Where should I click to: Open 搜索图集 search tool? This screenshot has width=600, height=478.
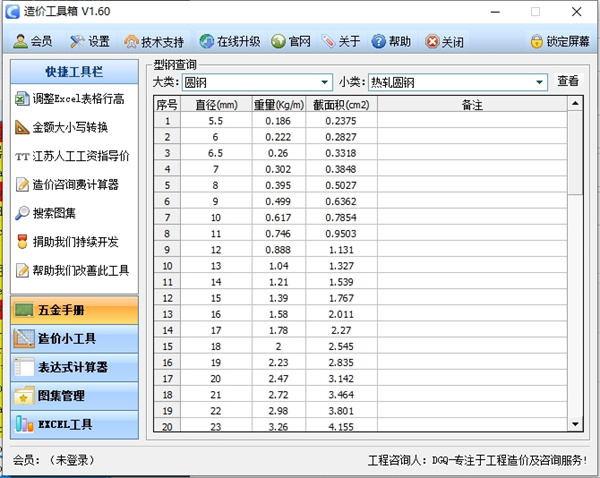pos(45,214)
